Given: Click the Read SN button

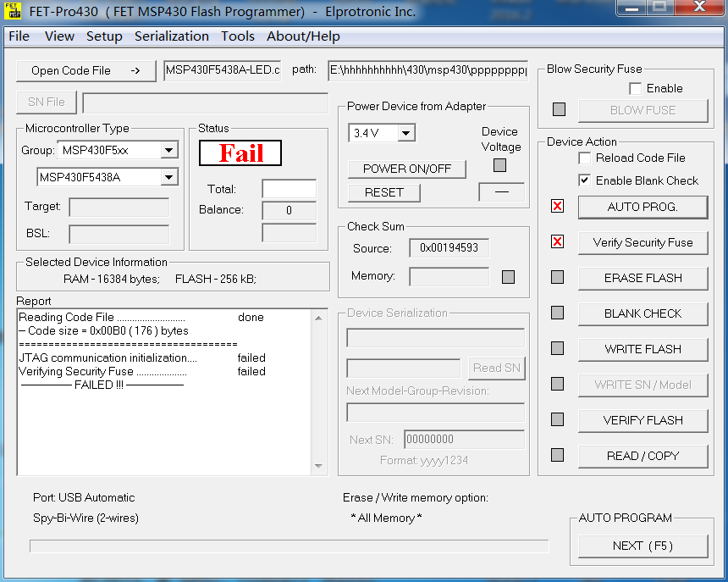Looking at the screenshot, I should pyautogui.click(x=497, y=368).
